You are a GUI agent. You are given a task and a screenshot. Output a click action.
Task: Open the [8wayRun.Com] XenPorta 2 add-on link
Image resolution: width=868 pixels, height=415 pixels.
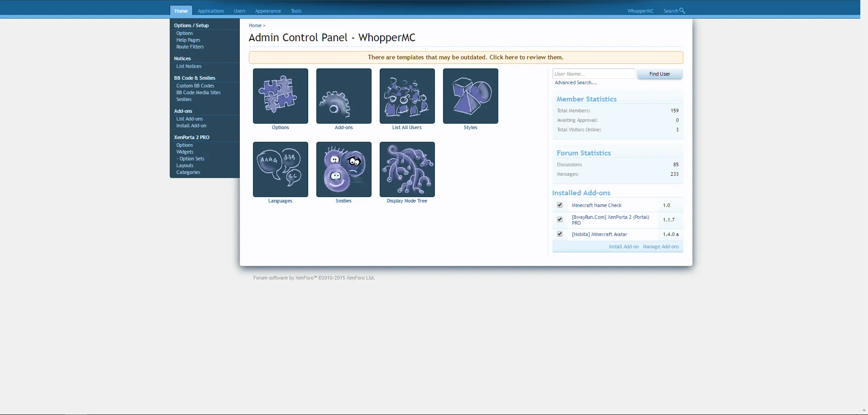610,220
